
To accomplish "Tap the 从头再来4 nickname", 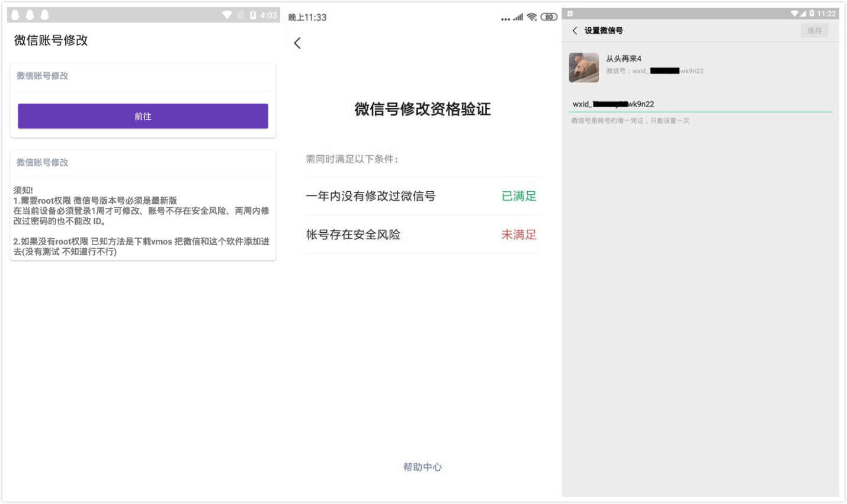I will (x=624, y=59).
